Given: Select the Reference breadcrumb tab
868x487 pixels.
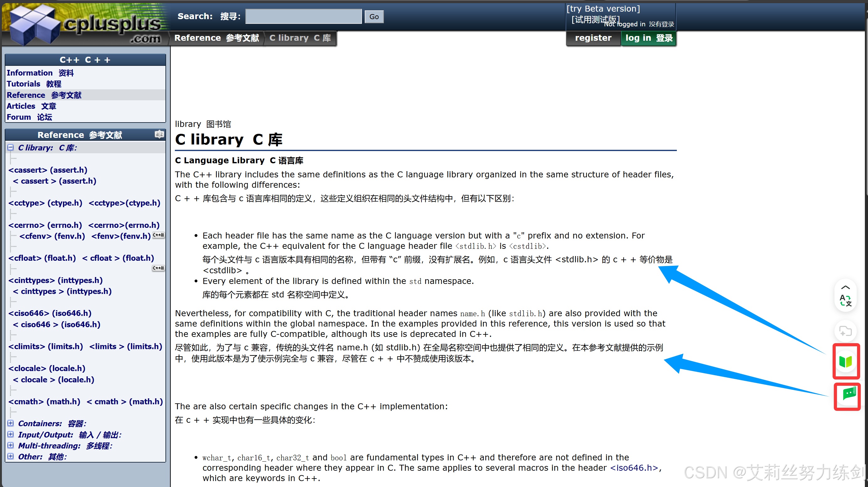Looking at the screenshot, I should tap(216, 38).
